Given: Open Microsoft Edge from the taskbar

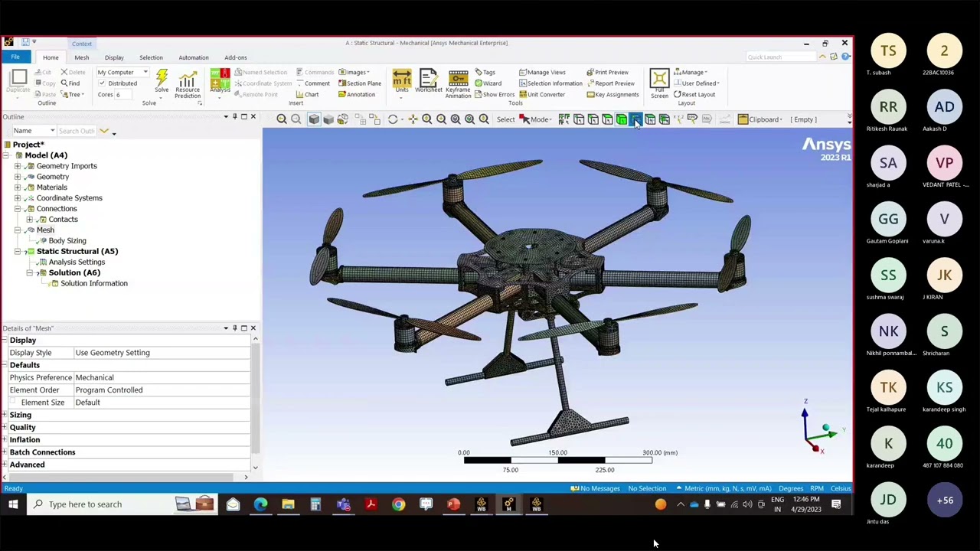Looking at the screenshot, I should point(260,504).
